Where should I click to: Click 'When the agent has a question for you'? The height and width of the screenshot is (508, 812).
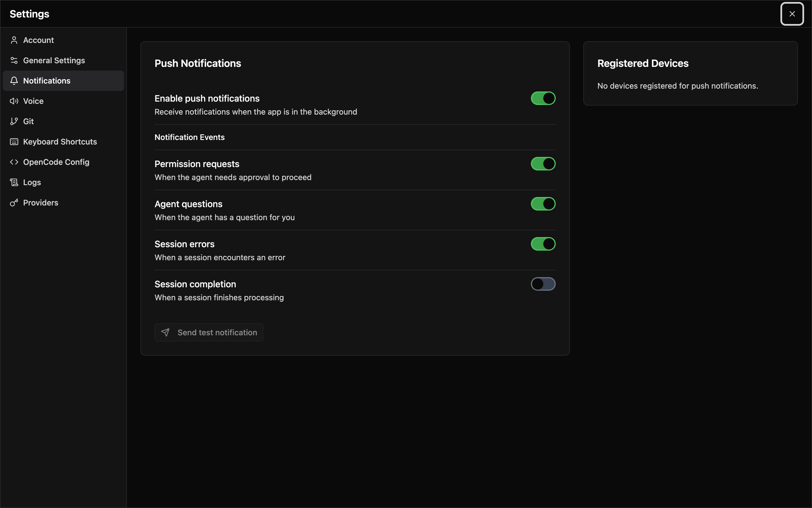(x=224, y=217)
